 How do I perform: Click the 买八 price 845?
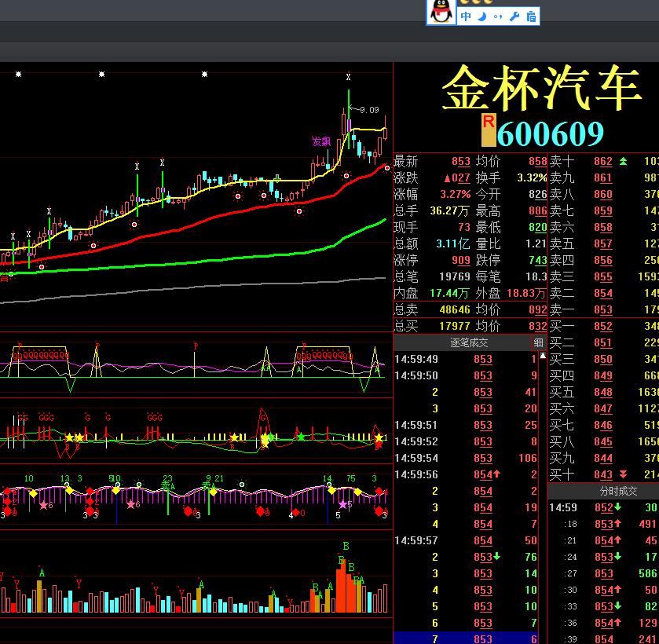(603, 442)
